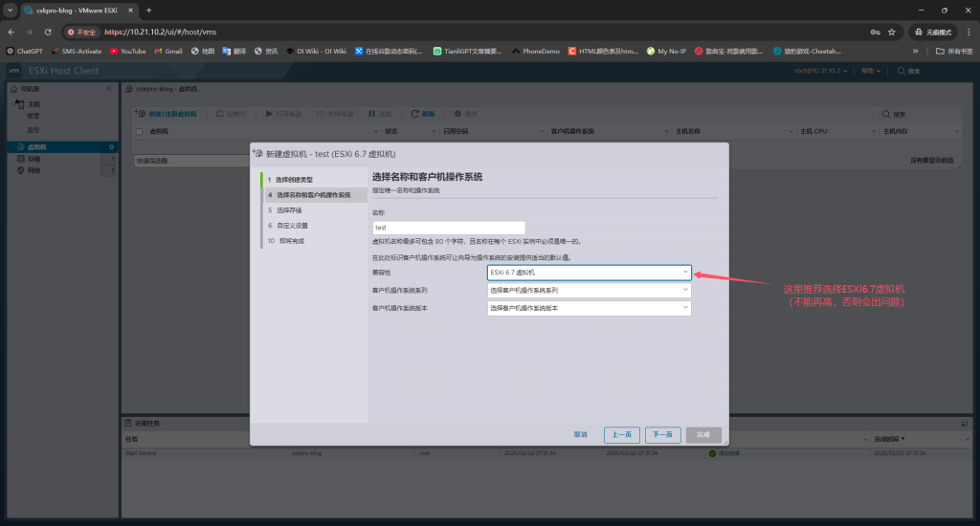Click 创建/注册虚拟机 toolbar button
This screenshot has height=526, width=980.
(x=167, y=114)
